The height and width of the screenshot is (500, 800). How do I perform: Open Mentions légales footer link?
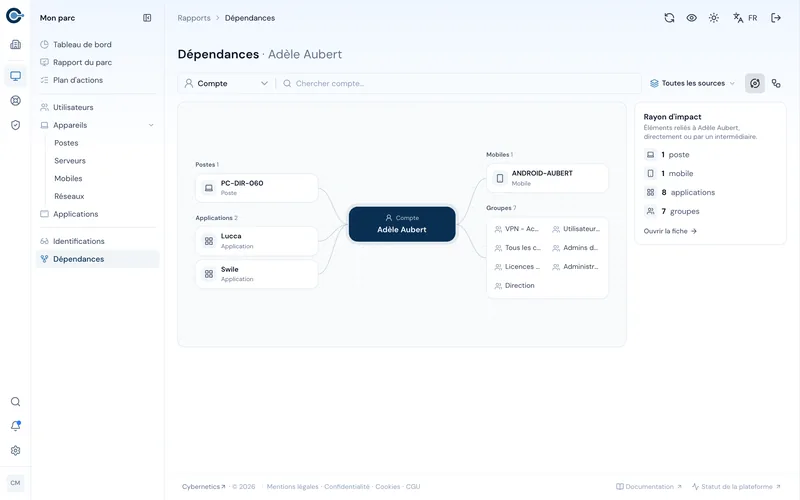click(x=292, y=487)
